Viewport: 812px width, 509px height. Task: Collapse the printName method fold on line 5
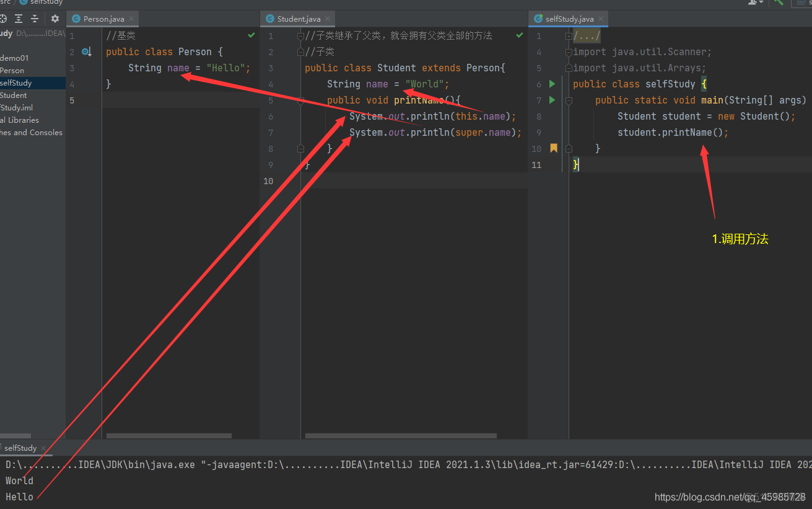click(x=300, y=100)
